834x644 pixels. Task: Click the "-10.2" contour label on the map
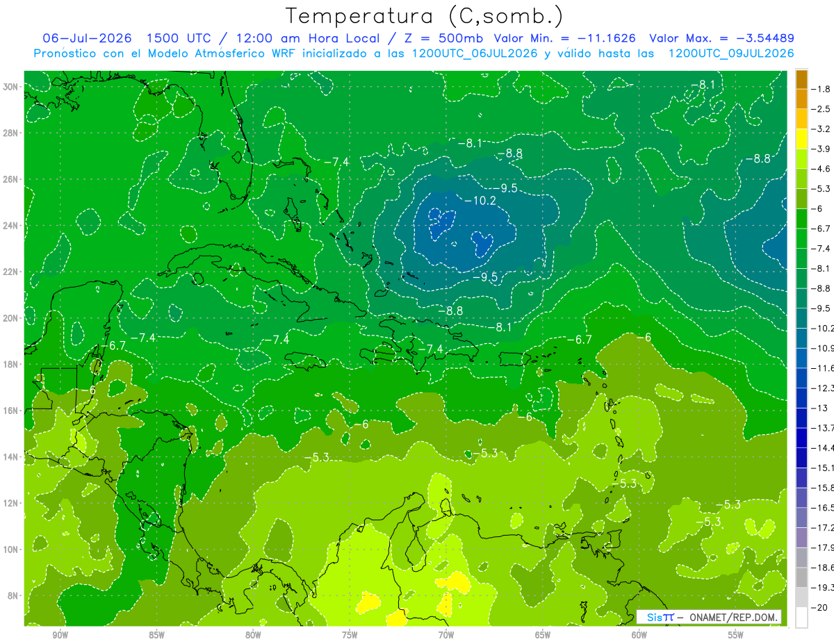pyautogui.click(x=481, y=201)
